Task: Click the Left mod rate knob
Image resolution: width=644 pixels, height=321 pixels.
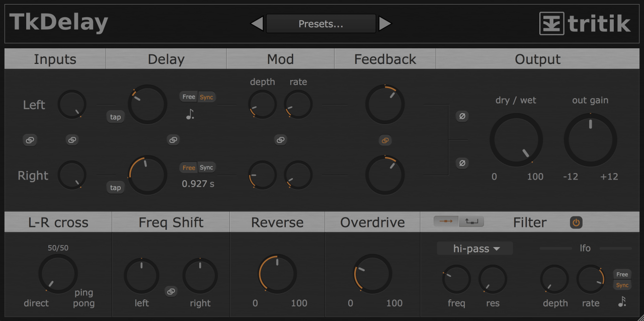Action: [298, 105]
